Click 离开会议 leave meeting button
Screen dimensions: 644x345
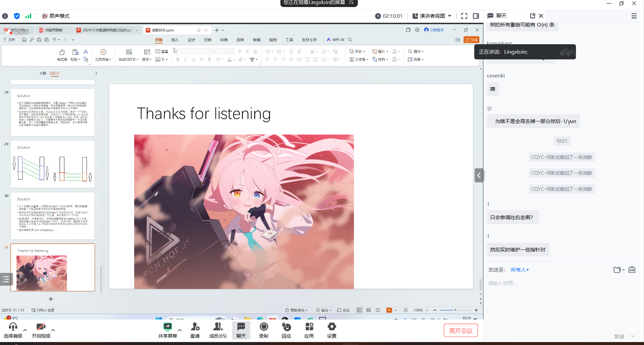click(461, 331)
